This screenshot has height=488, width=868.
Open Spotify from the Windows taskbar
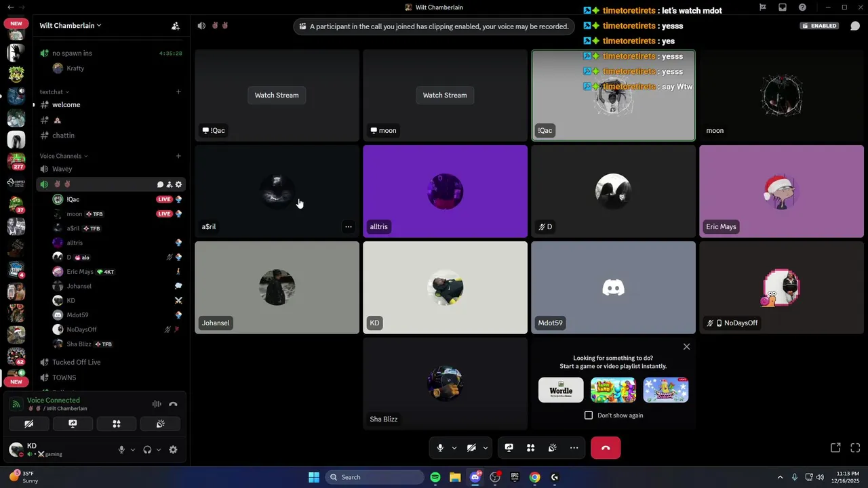tap(435, 477)
